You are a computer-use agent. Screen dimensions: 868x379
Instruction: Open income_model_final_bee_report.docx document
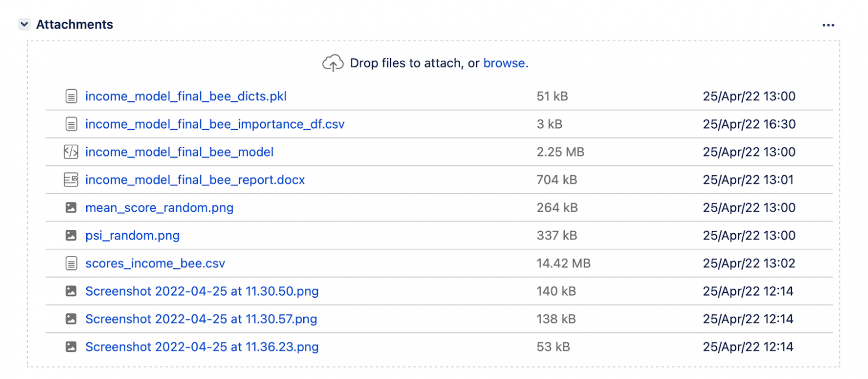pyautogui.click(x=195, y=180)
